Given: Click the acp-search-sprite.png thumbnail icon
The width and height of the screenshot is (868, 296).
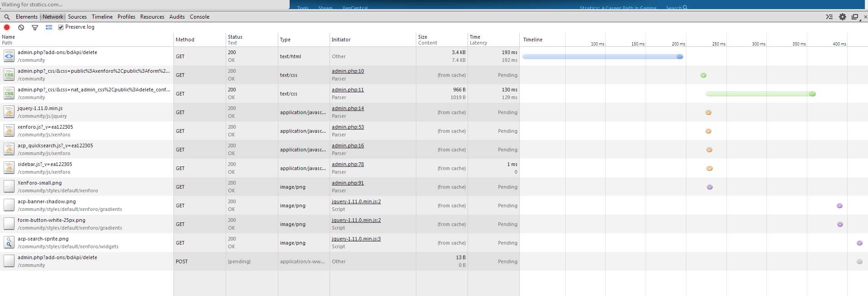Looking at the screenshot, I should pos(9,242).
